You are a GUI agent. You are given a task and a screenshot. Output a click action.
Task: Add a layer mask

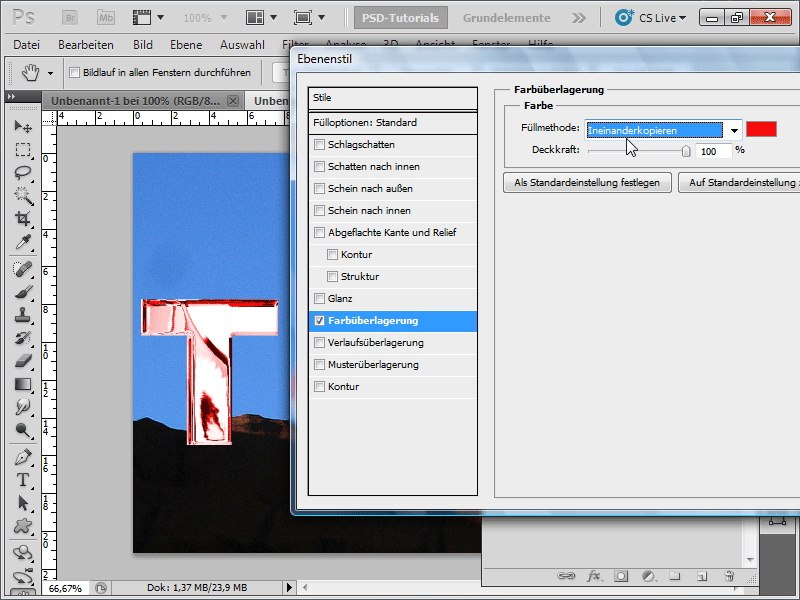[x=621, y=576]
